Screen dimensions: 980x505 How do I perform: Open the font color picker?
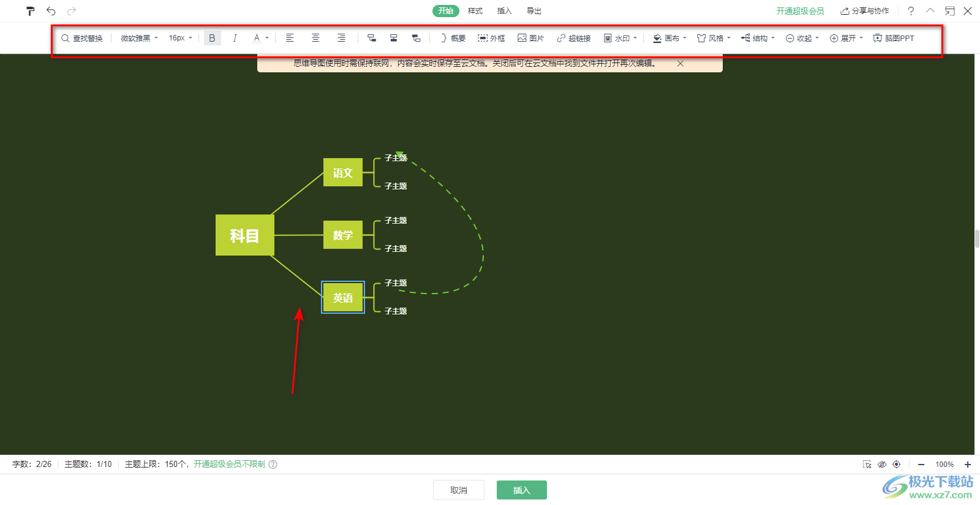coord(261,38)
